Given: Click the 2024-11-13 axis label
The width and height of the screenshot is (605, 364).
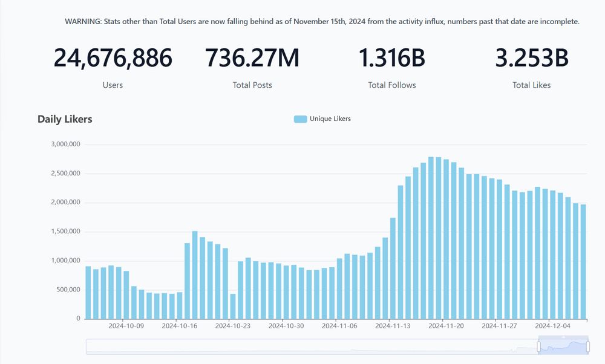Looking at the screenshot, I should click(394, 325).
